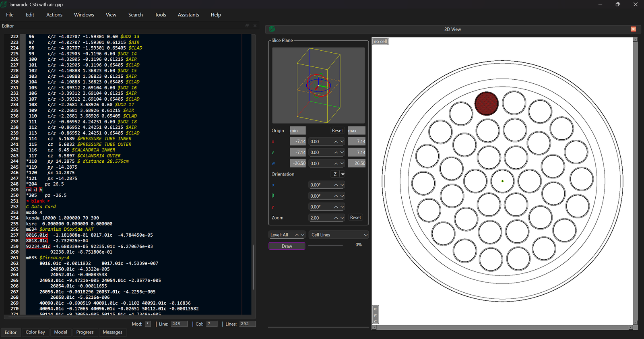Open the File menu
The height and width of the screenshot is (339, 644).
coord(10,15)
